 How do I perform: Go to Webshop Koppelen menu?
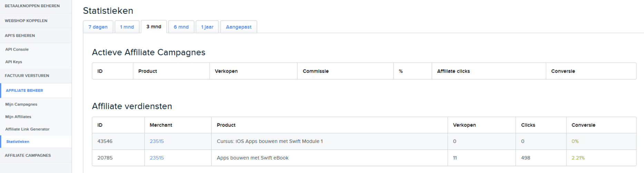36,21
